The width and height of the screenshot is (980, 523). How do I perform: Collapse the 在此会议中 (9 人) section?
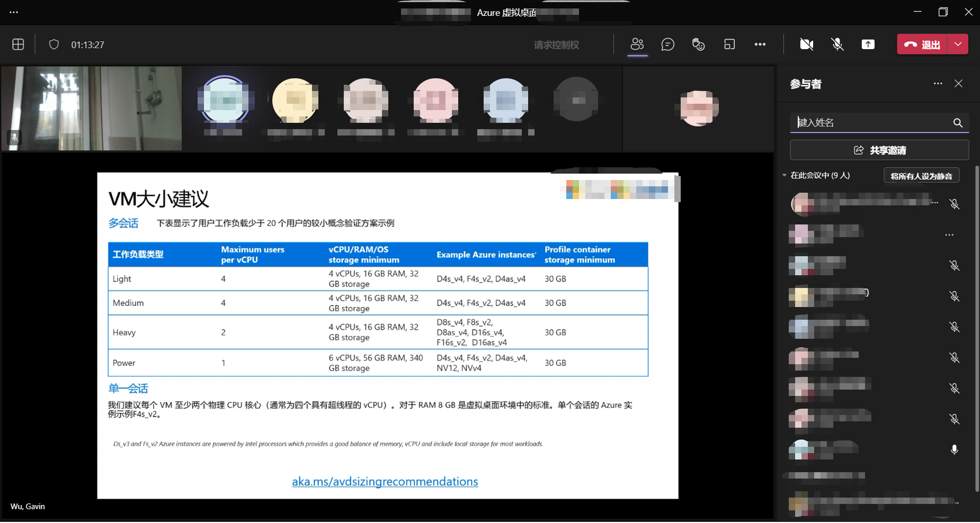point(785,175)
